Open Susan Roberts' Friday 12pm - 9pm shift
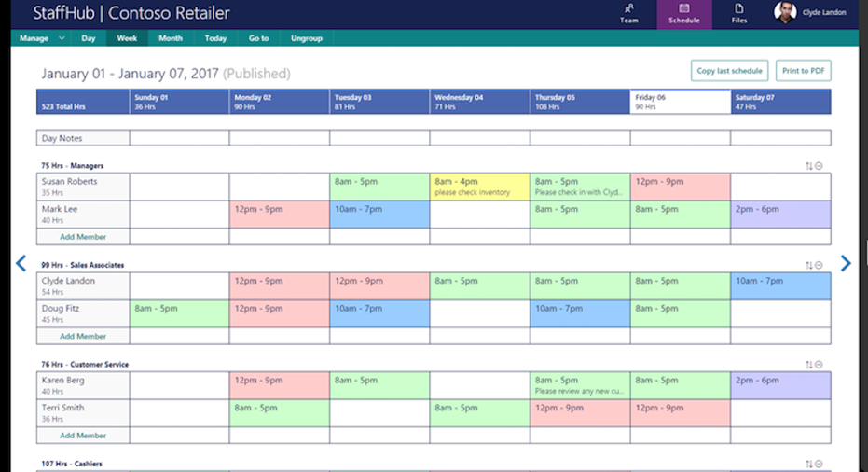The width and height of the screenshot is (868, 472). (681, 187)
